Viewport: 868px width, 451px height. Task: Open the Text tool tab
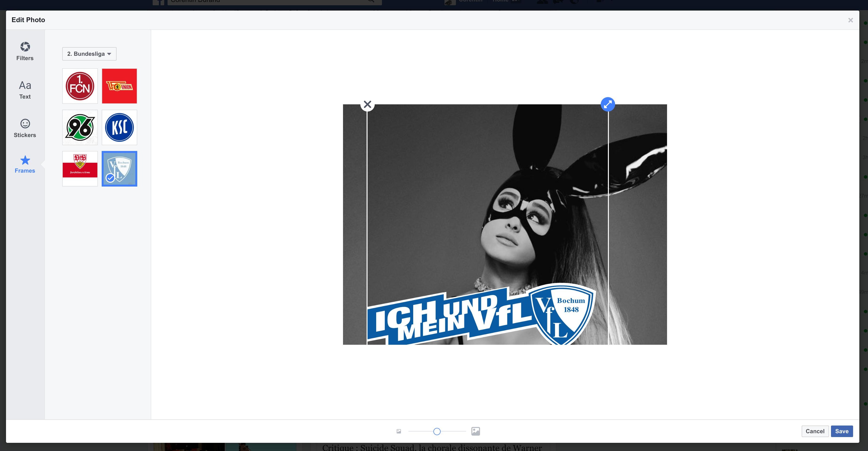tap(25, 90)
